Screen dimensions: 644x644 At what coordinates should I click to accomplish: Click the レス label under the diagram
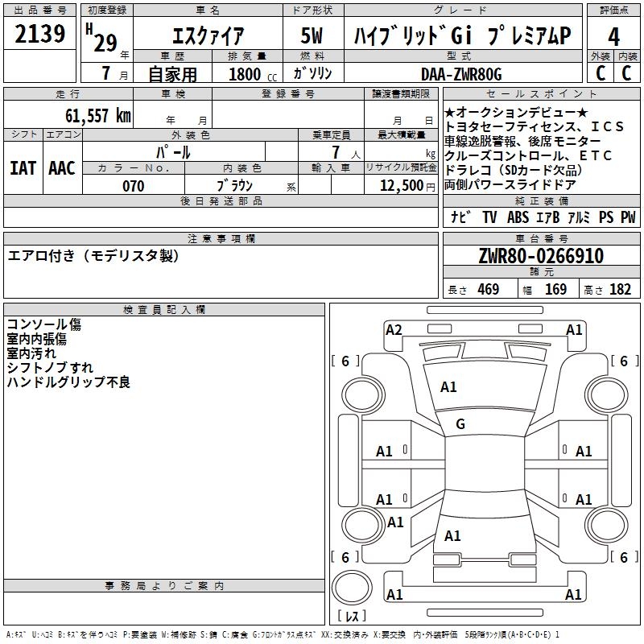tap(350, 617)
